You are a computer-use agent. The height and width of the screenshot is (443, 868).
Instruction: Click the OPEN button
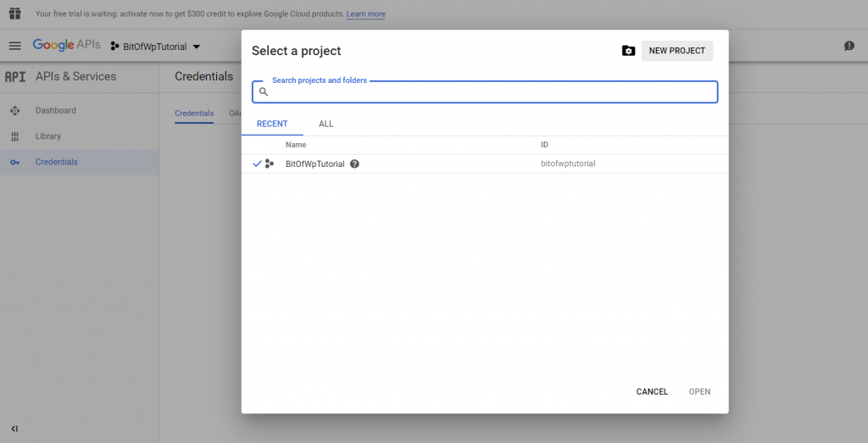[x=699, y=391]
